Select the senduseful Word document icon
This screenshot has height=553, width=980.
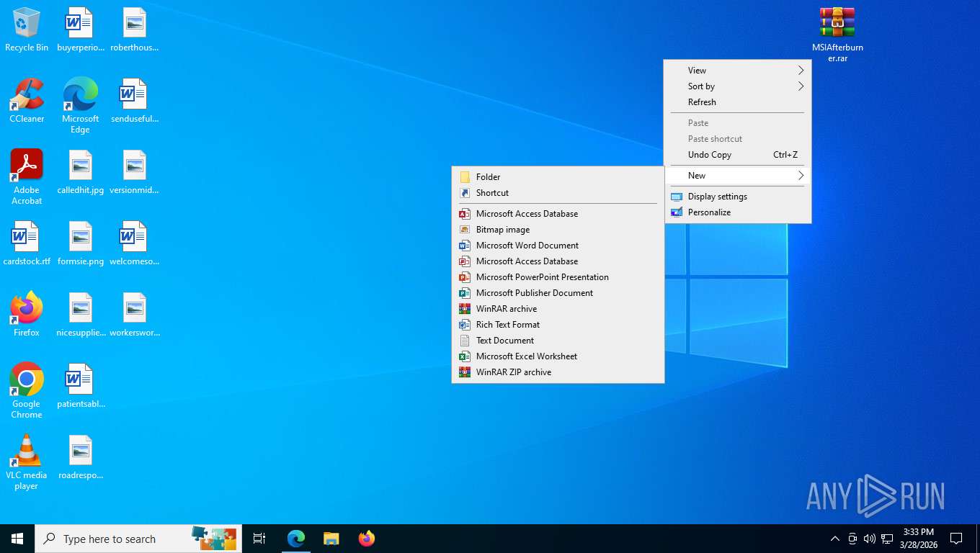pos(135,101)
